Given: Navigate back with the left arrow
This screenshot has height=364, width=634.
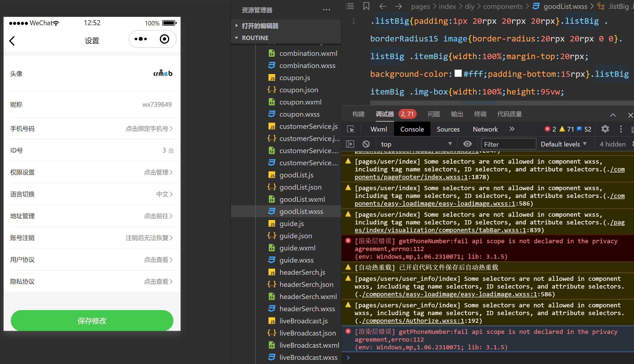Looking at the screenshot, I should tap(383, 6).
